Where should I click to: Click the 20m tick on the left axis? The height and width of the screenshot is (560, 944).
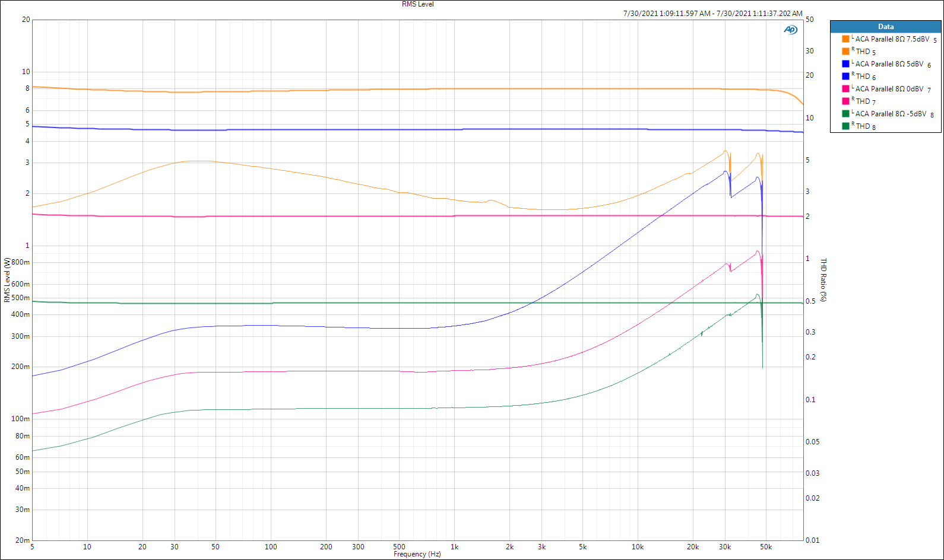point(23,540)
